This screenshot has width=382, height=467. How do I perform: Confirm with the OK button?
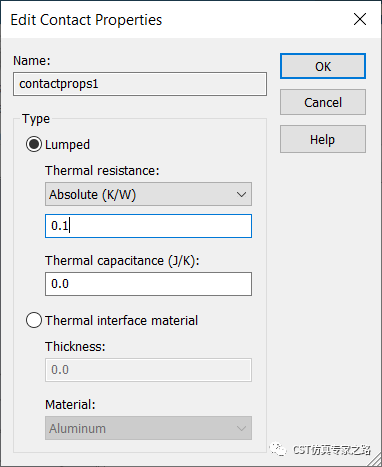[323, 66]
